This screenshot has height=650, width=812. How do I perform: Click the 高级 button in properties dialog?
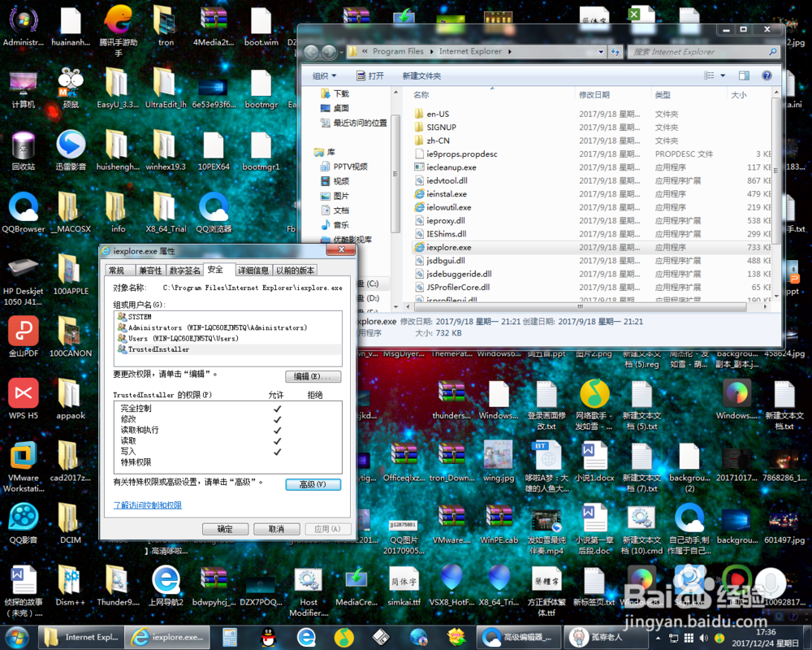(x=313, y=484)
